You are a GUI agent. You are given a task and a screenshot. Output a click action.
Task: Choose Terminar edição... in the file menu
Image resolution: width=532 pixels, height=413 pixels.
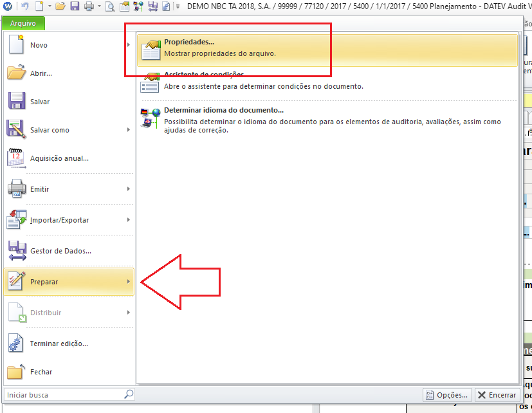tap(69, 344)
